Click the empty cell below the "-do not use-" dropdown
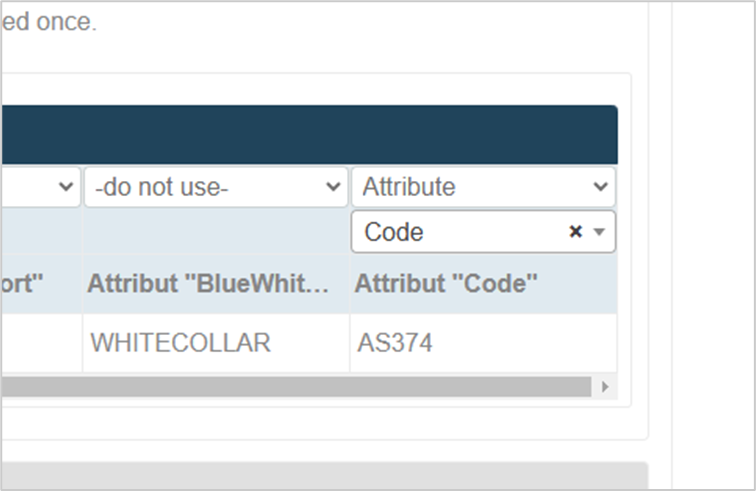Screen dimensions: 756x491 point(216,232)
